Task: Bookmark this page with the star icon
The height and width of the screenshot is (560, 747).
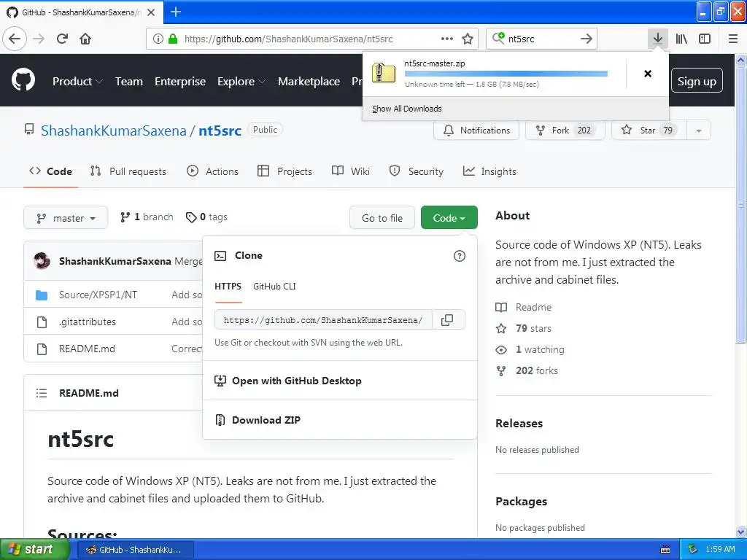Action: click(x=468, y=39)
